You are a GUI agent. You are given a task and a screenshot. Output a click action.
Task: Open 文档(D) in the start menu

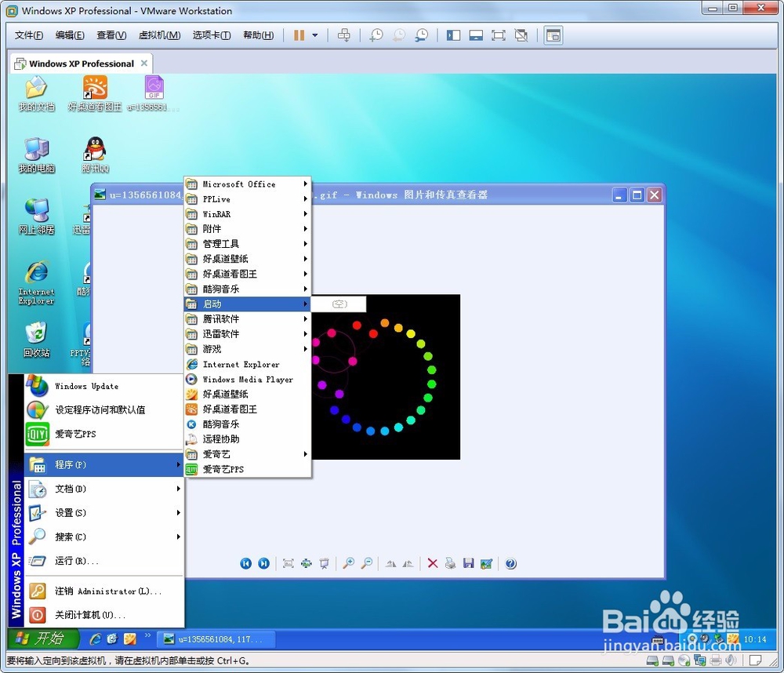(103, 489)
